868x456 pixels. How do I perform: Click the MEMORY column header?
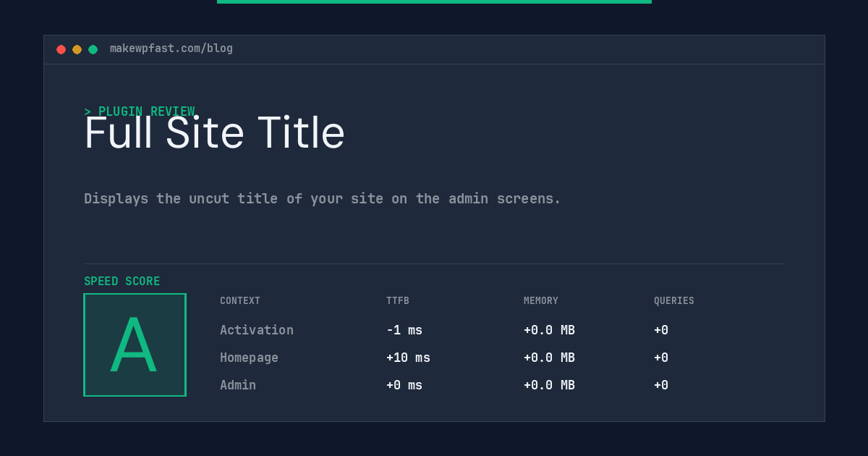[x=541, y=301]
